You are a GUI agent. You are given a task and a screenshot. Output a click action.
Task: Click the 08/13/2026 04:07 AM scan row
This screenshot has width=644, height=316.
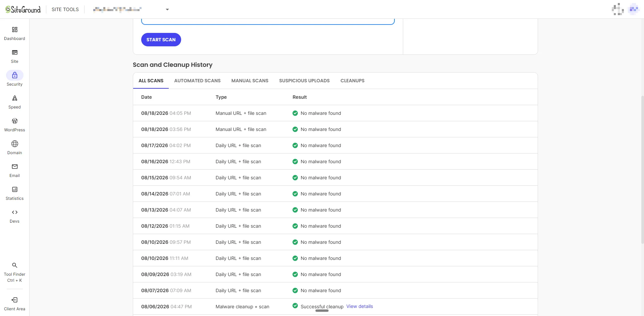[x=335, y=210]
